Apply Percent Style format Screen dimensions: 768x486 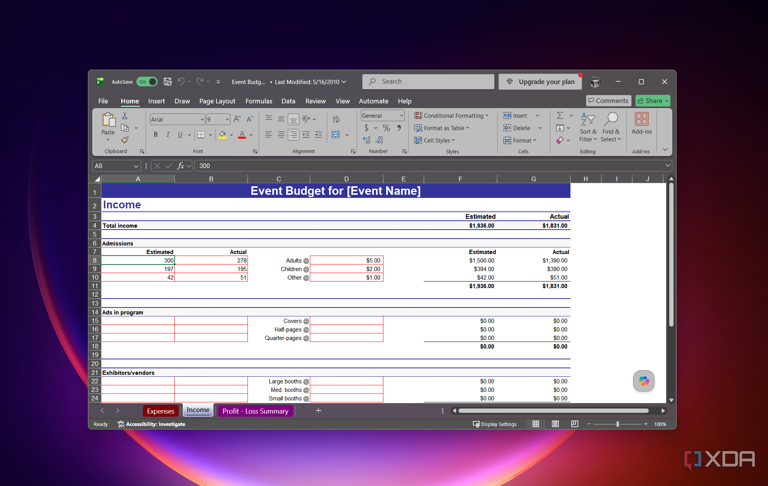[x=386, y=128]
